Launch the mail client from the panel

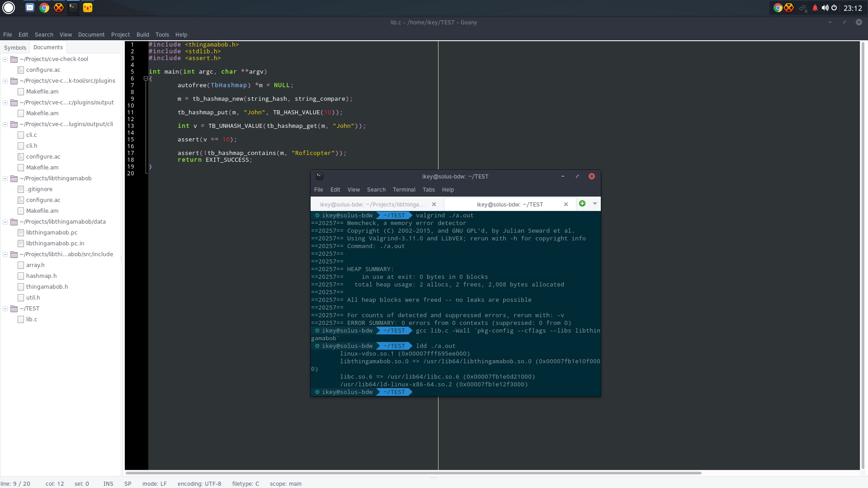(30, 8)
